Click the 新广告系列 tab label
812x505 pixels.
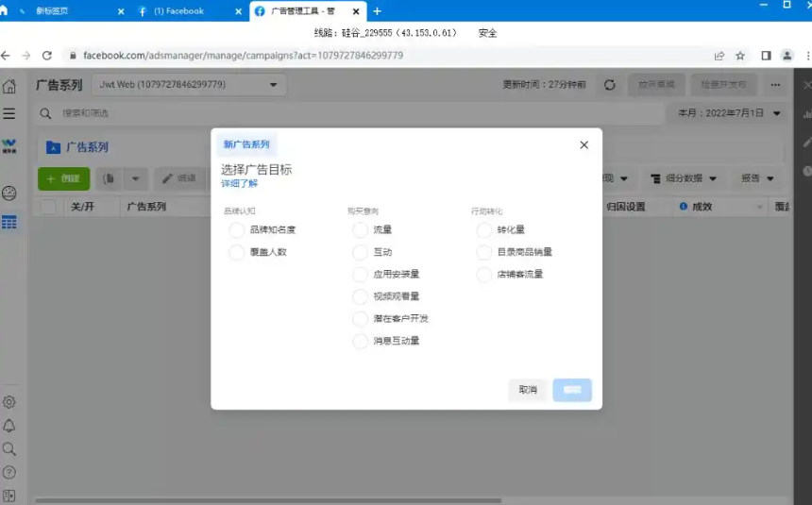pos(246,144)
